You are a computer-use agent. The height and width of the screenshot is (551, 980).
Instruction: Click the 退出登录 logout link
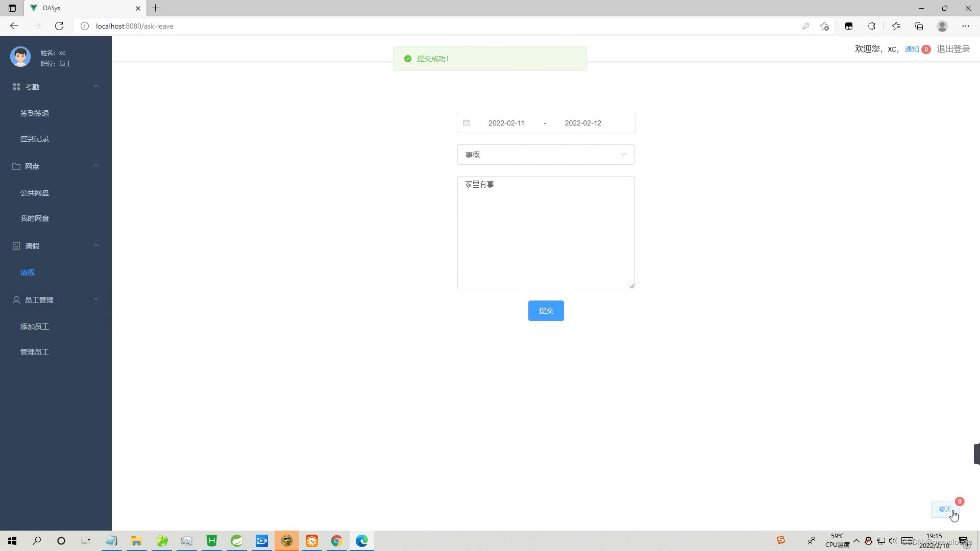click(953, 49)
